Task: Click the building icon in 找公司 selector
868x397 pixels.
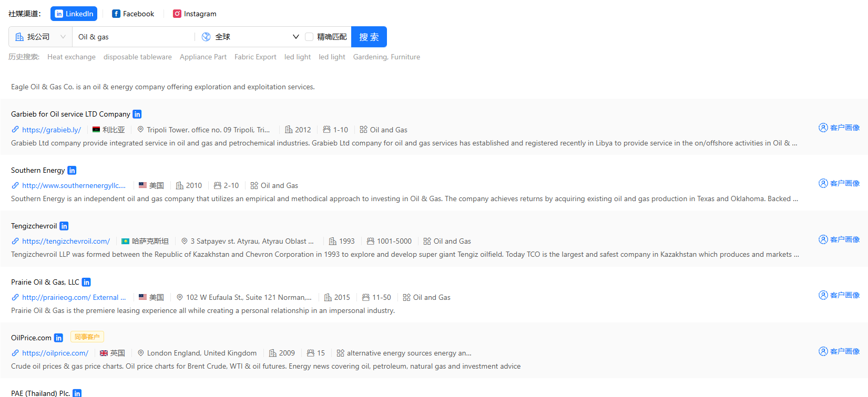Action: [x=19, y=37]
